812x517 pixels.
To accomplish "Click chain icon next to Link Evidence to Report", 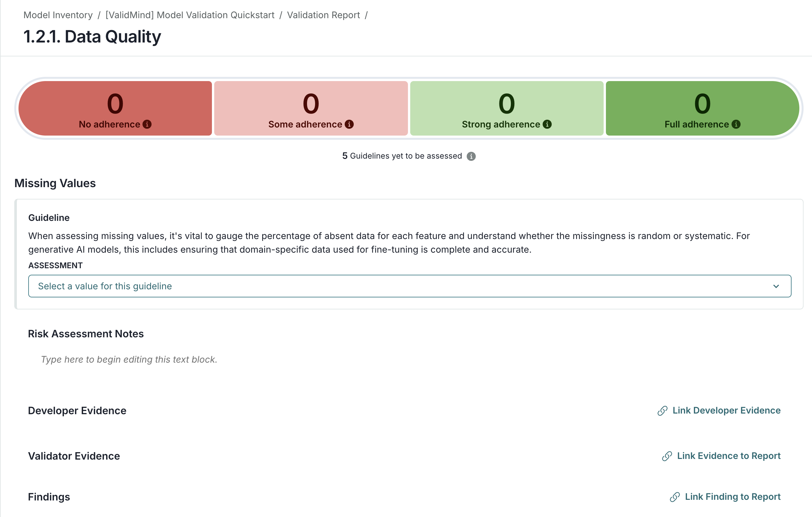I will click(x=667, y=456).
